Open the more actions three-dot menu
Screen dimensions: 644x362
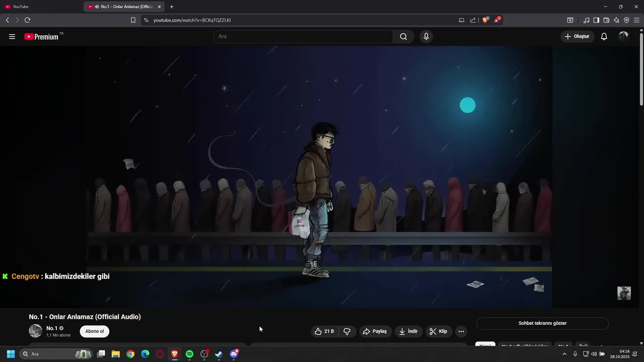pyautogui.click(x=461, y=331)
